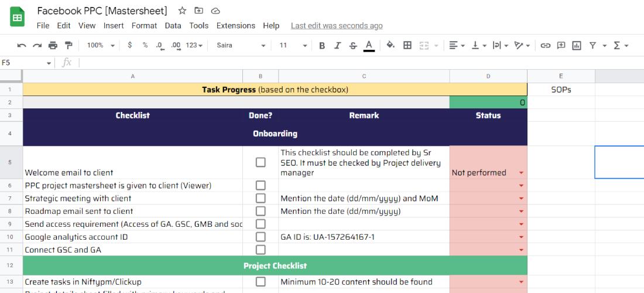Check the PPC project mastersheet checkbox

261,185
